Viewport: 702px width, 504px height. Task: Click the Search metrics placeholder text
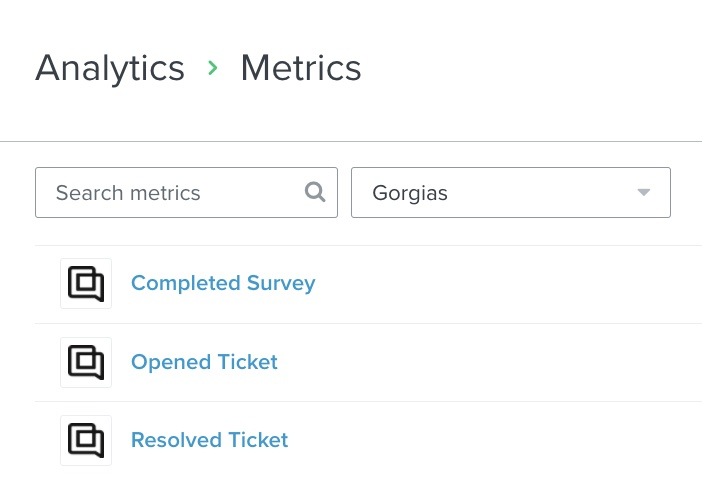pyautogui.click(x=128, y=193)
